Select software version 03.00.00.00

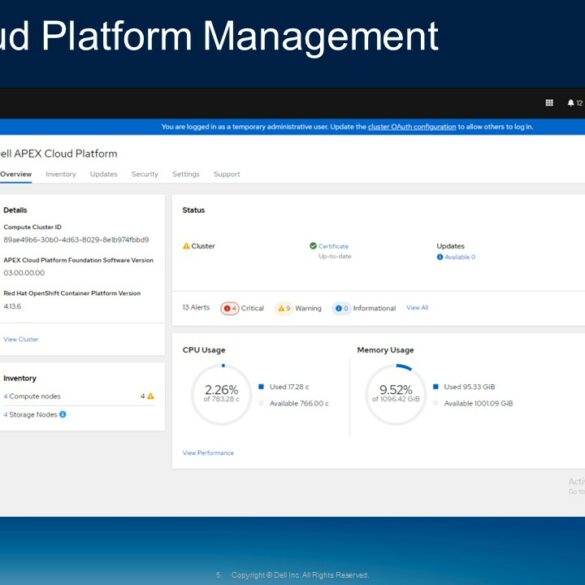(24, 273)
